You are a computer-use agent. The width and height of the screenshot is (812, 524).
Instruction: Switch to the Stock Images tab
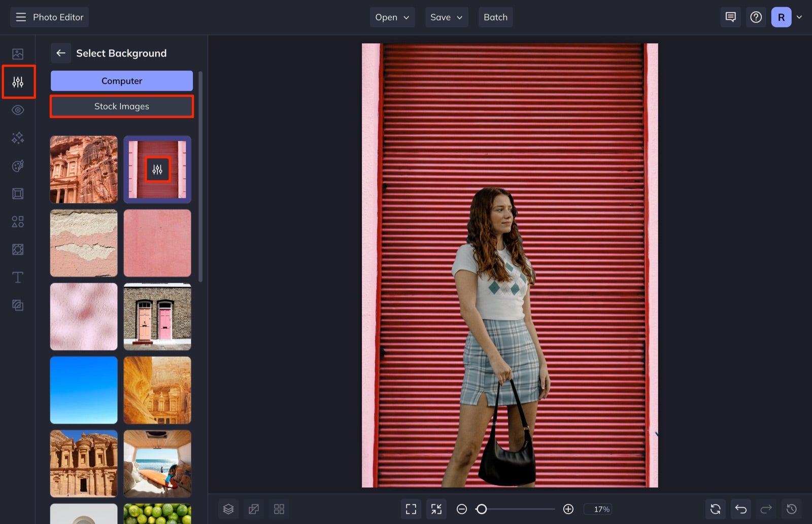(x=121, y=106)
